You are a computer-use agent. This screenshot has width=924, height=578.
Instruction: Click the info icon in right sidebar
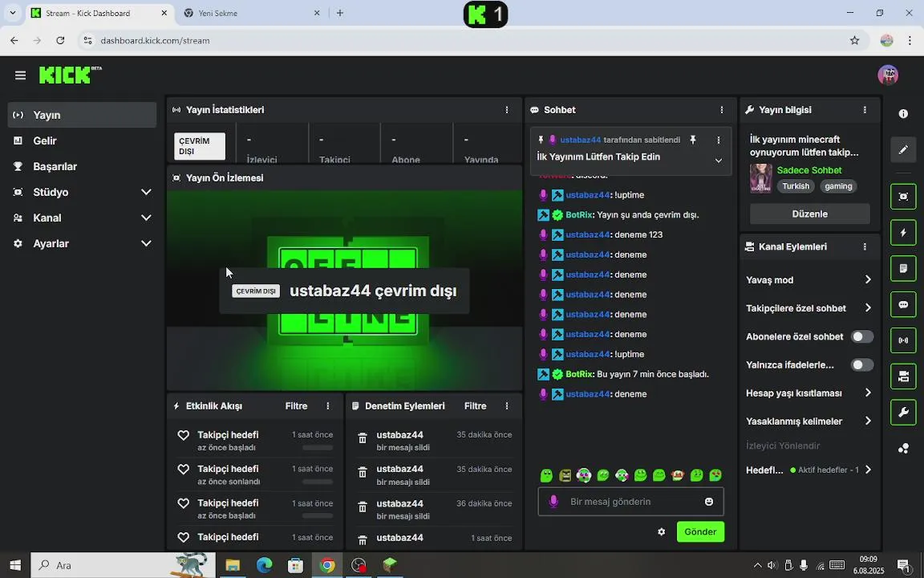click(x=903, y=114)
